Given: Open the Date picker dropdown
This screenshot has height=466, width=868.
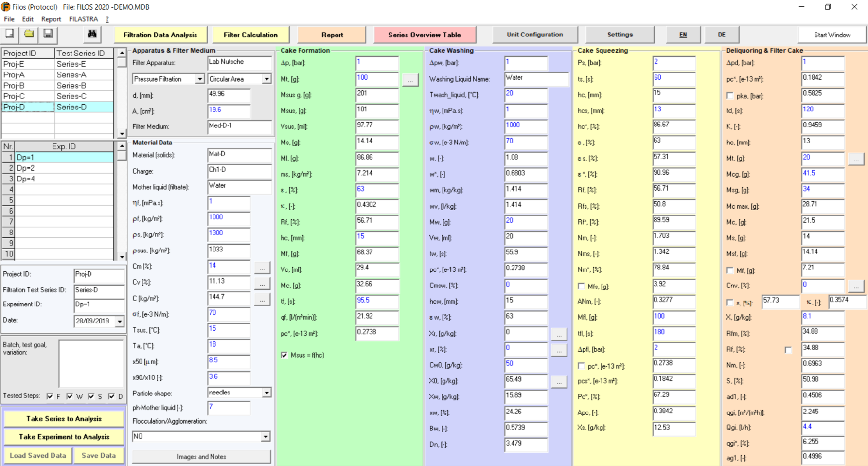Looking at the screenshot, I should point(120,322).
